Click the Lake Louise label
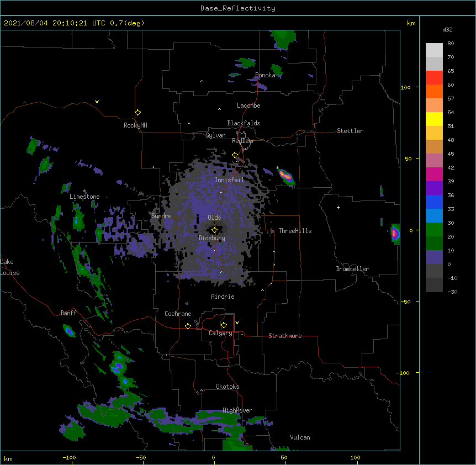Image resolution: width=476 pixels, height=465 pixels. pos(10,267)
